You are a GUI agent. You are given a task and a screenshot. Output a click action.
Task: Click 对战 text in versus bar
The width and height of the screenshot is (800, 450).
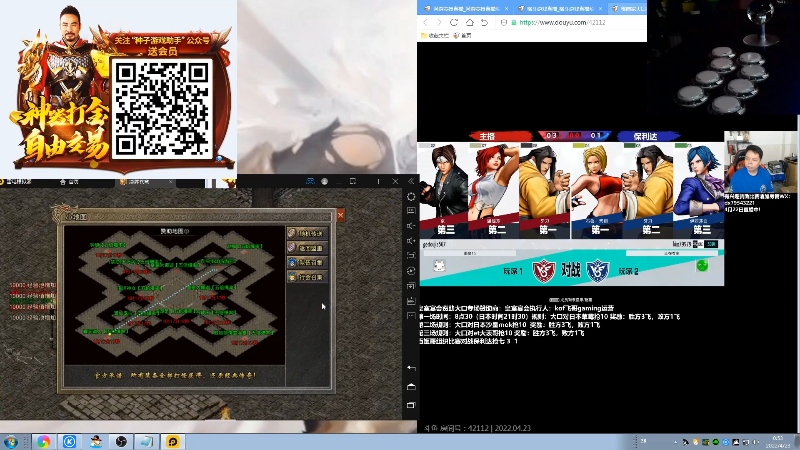pyautogui.click(x=571, y=270)
